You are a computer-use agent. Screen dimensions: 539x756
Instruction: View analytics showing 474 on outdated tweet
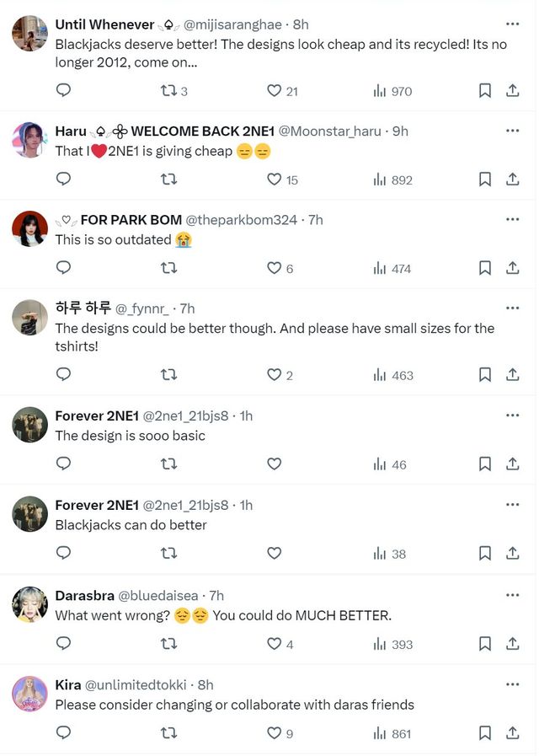(x=392, y=268)
